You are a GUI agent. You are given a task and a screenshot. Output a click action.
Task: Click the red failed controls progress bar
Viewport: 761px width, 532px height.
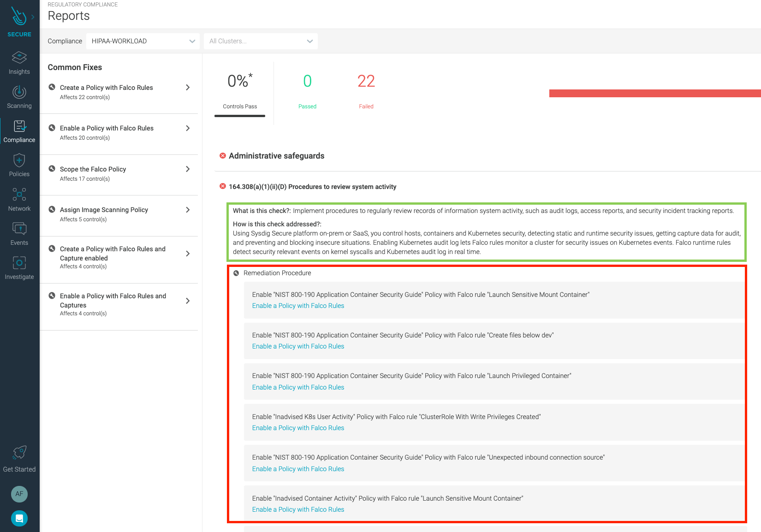click(654, 93)
